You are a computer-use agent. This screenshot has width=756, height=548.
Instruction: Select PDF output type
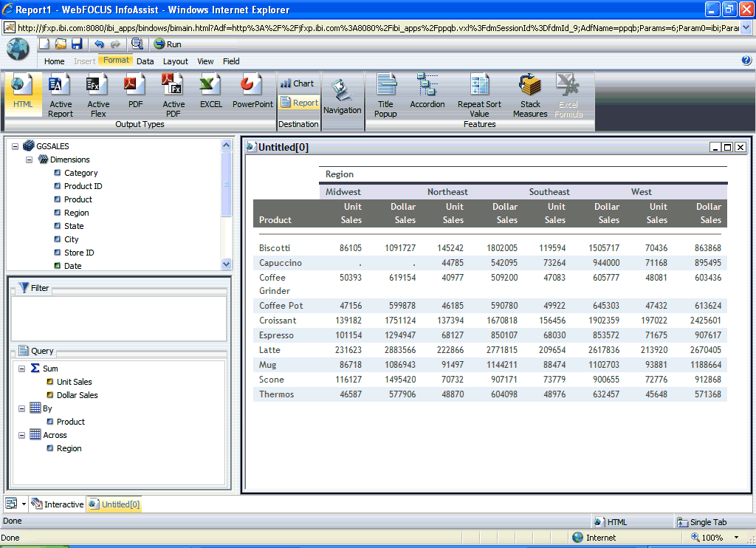pos(136,92)
